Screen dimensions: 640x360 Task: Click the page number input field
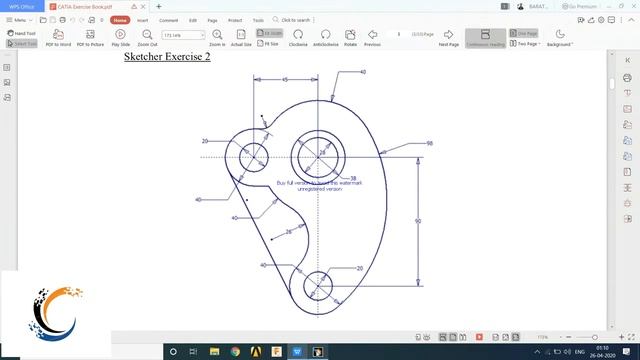point(399,34)
